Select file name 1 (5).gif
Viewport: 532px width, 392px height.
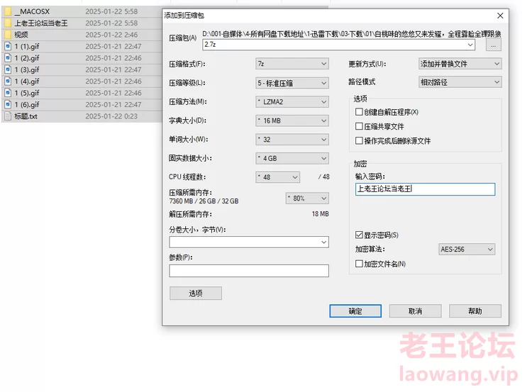pos(27,93)
